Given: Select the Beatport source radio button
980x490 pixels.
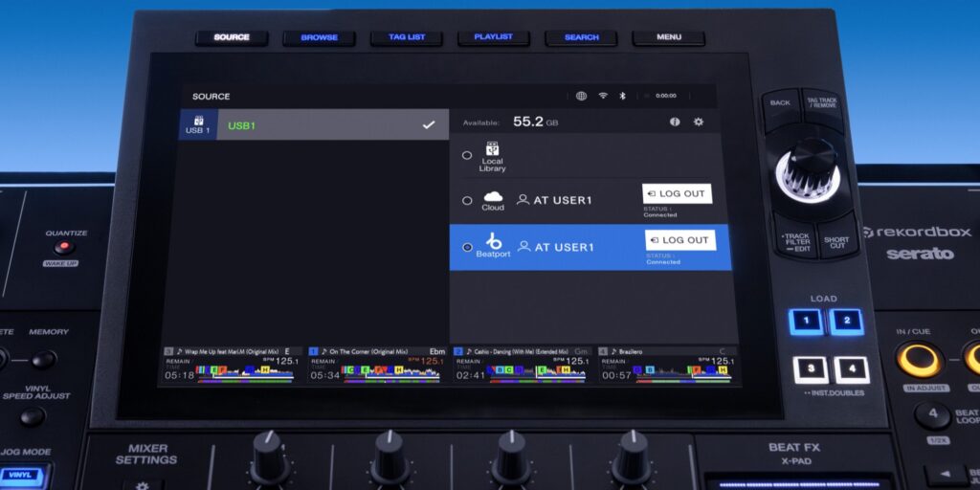Looking at the screenshot, I should pos(467,247).
